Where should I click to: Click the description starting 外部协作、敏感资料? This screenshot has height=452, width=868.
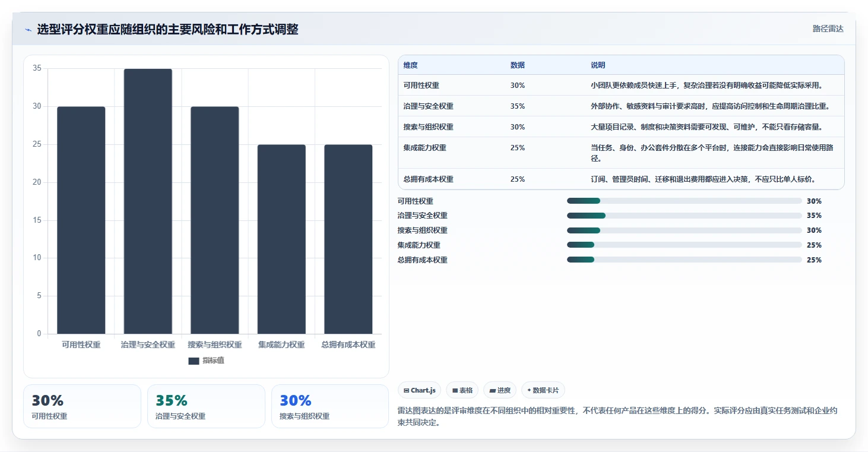point(710,106)
